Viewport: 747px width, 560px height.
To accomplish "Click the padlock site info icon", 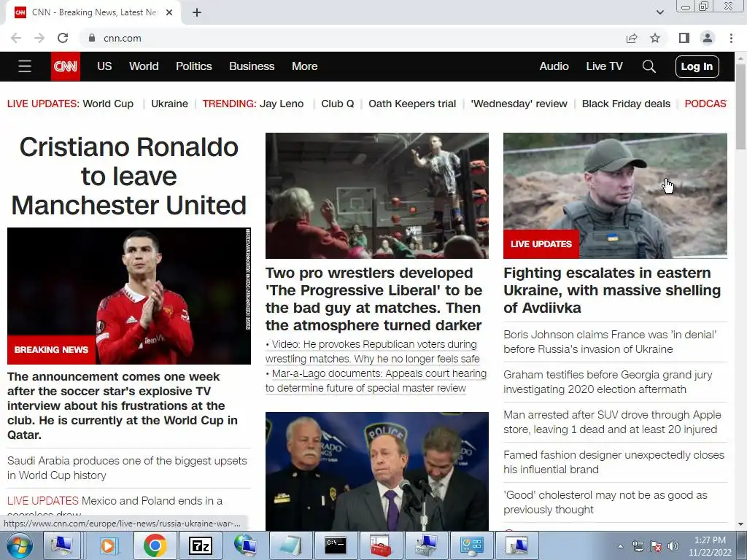I will 92,38.
